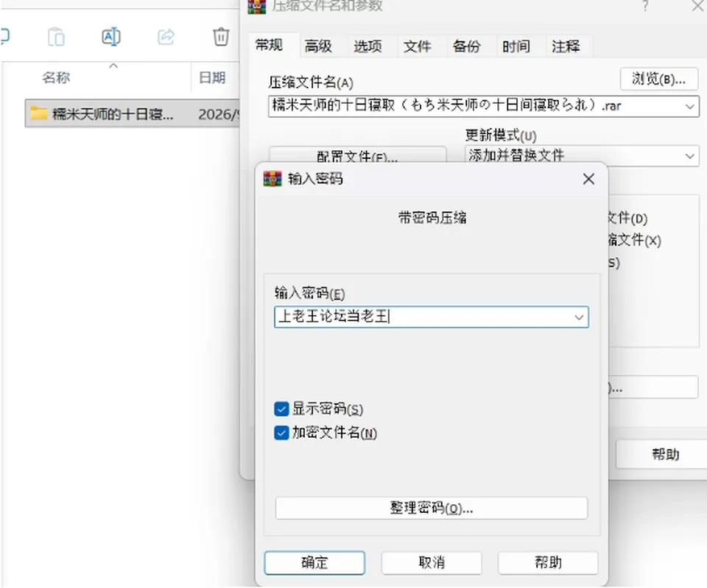Toggle the 显示密码 checkbox
The image size is (707, 588).
(x=281, y=409)
